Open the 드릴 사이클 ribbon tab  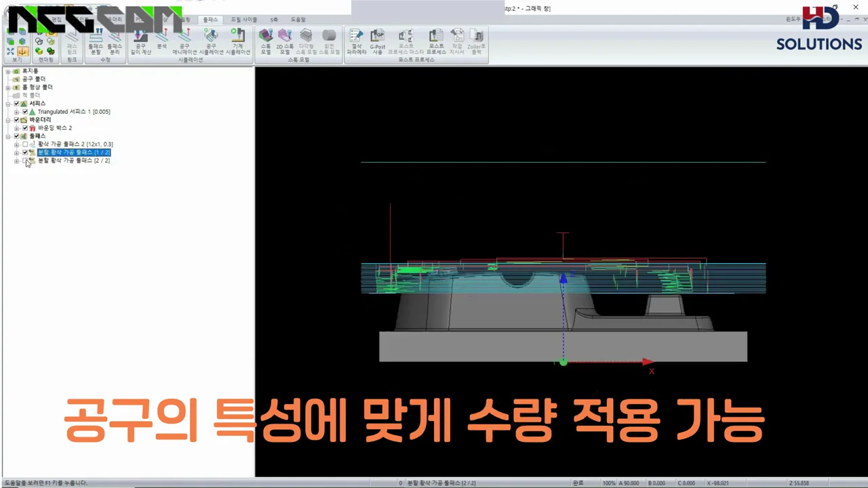(x=244, y=20)
